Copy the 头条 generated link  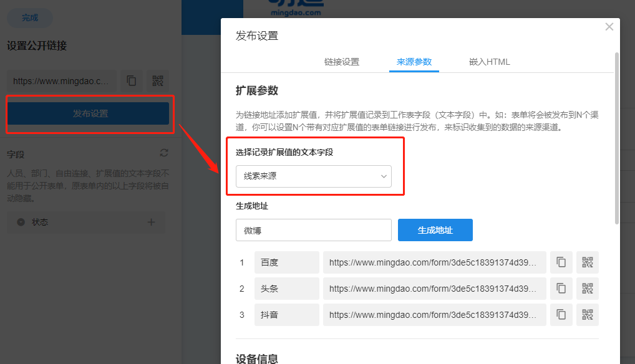tap(561, 289)
